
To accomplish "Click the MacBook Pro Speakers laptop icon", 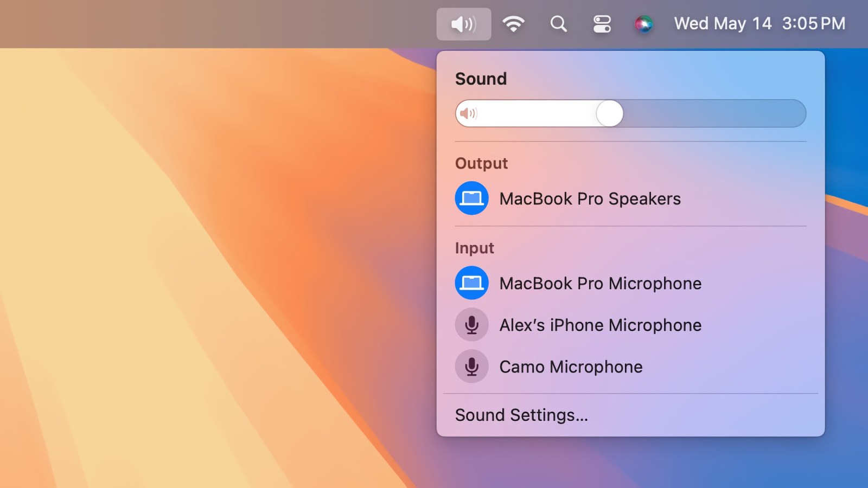I will tap(471, 198).
